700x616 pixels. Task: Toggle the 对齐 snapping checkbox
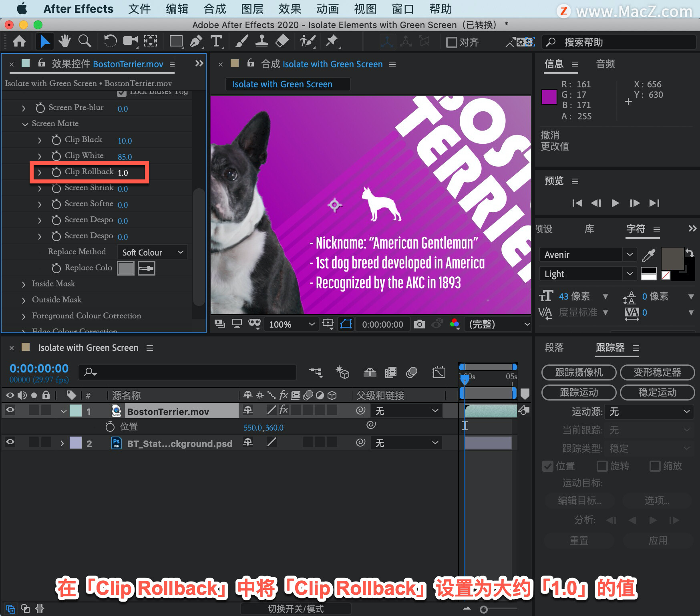coord(451,42)
